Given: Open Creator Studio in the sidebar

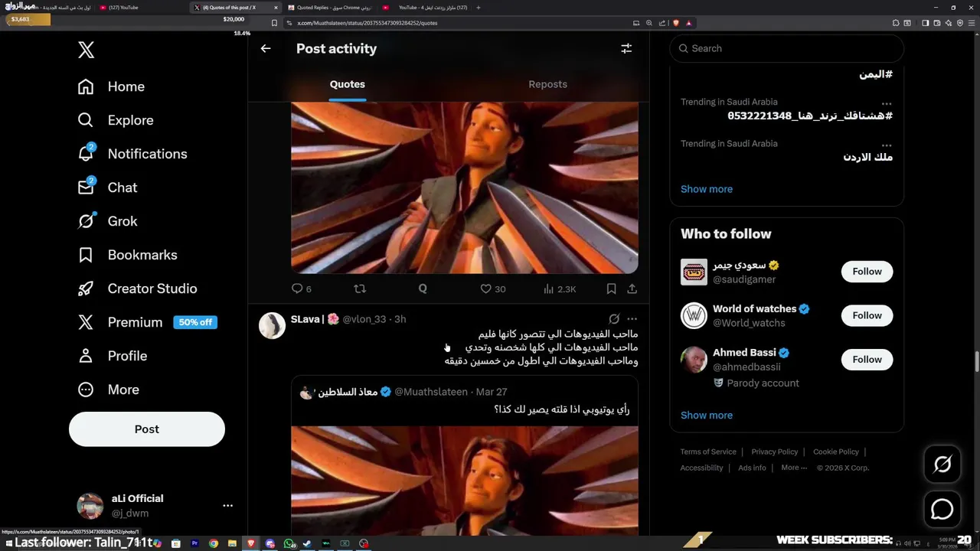Looking at the screenshot, I should (x=137, y=289).
